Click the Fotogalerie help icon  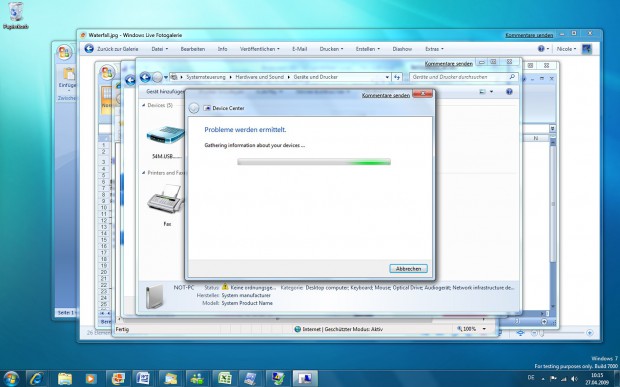pyautogui.click(x=541, y=49)
